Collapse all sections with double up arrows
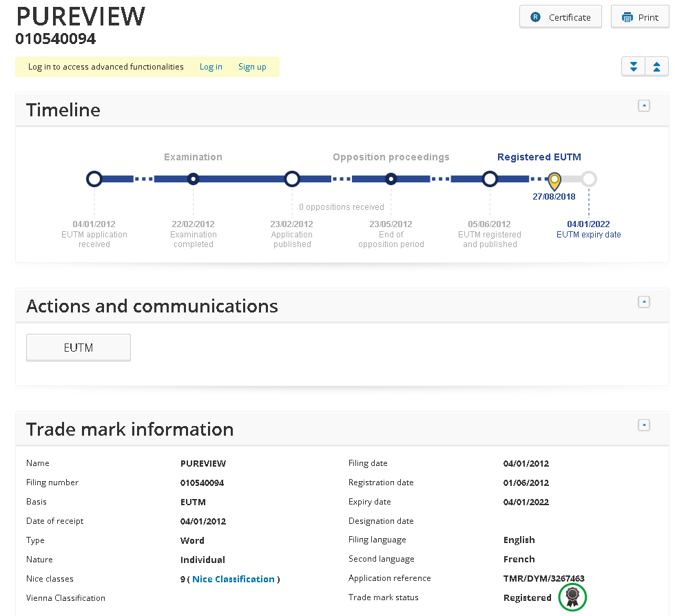 (x=656, y=67)
